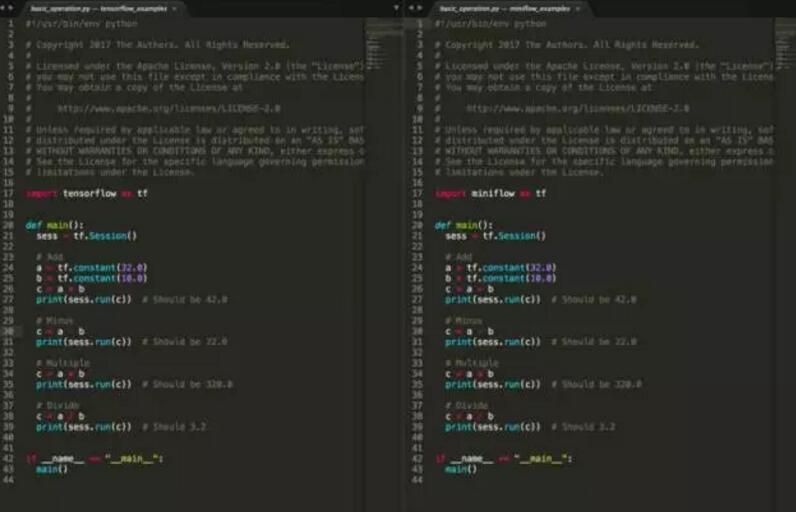Click the 'if __name__' line, right pane
This screenshot has height=512, width=796.
(x=504, y=458)
